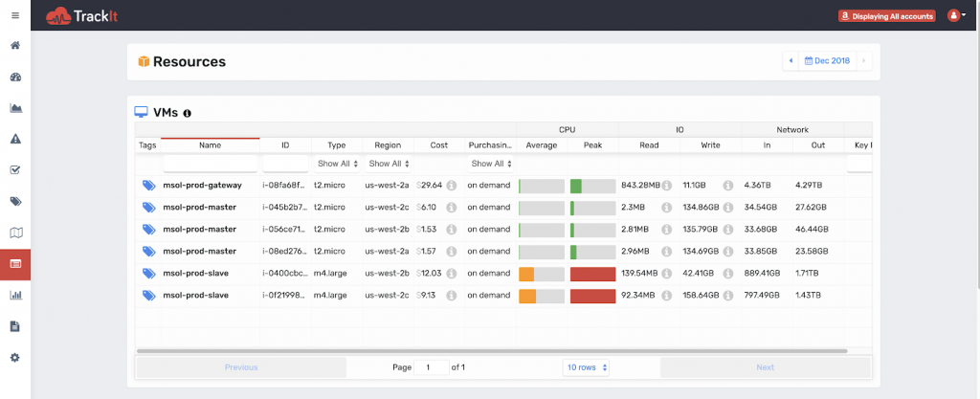Go to previous month with left arrow

pyautogui.click(x=791, y=61)
